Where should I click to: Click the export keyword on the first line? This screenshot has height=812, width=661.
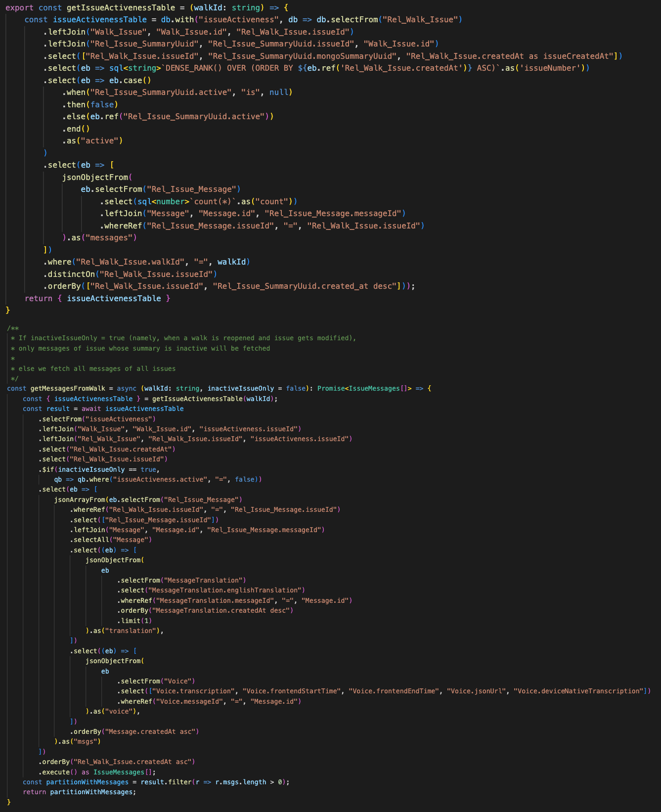pyautogui.click(x=19, y=7)
